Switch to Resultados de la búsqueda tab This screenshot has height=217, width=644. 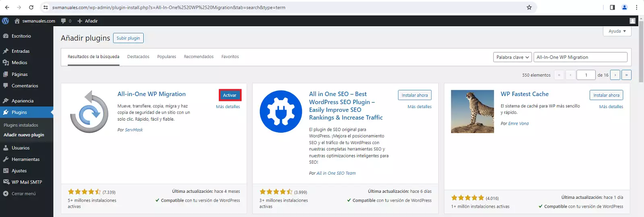tap(93, 57)
